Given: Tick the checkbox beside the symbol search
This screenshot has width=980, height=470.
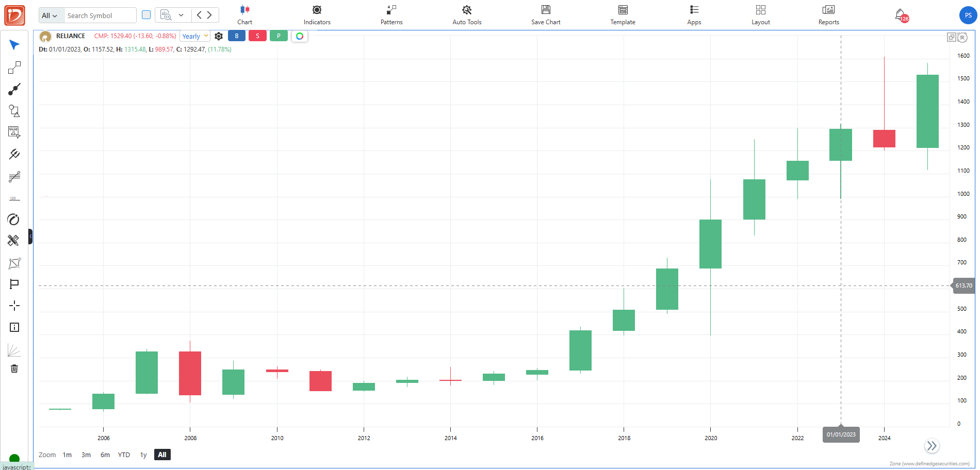Looking at the screenshot, I should pos(146,15).
